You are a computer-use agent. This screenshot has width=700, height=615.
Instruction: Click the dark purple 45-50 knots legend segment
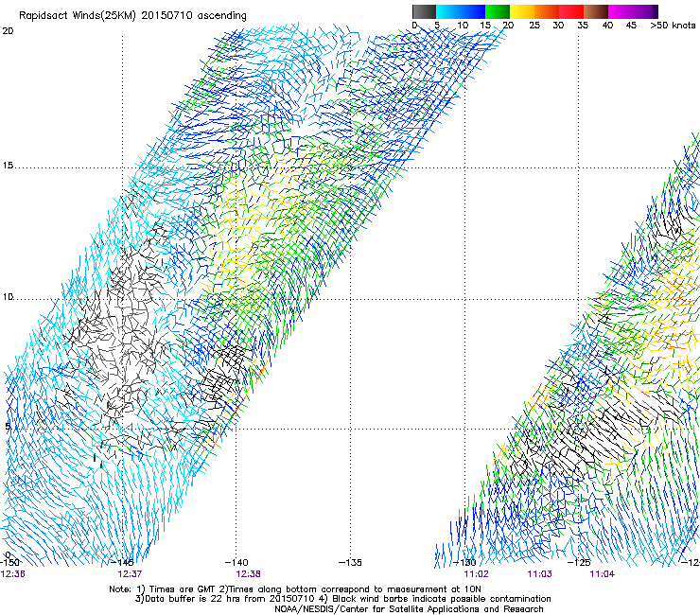645,11
